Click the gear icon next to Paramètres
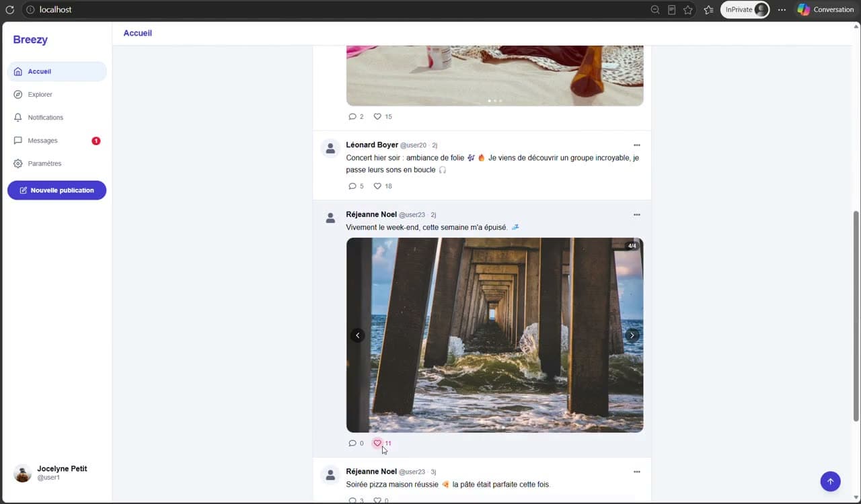861x504 pixels. point(18,163)
